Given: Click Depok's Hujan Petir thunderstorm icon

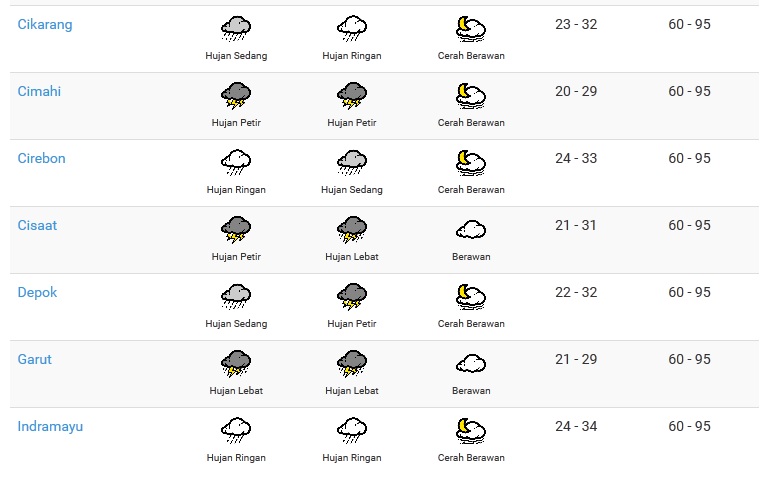Looking at the screenshot, I should click(x=352, y=297).
